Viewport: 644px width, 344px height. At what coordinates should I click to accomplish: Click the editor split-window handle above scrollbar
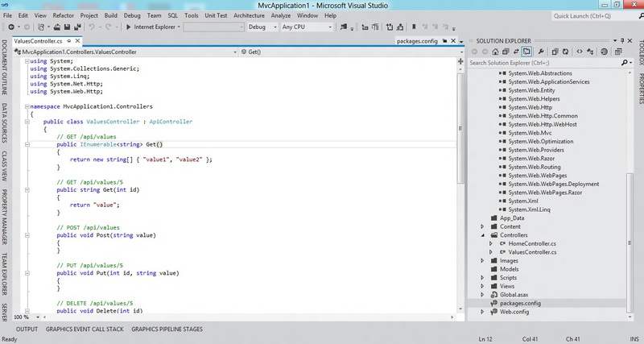click(x=460, y=61)
